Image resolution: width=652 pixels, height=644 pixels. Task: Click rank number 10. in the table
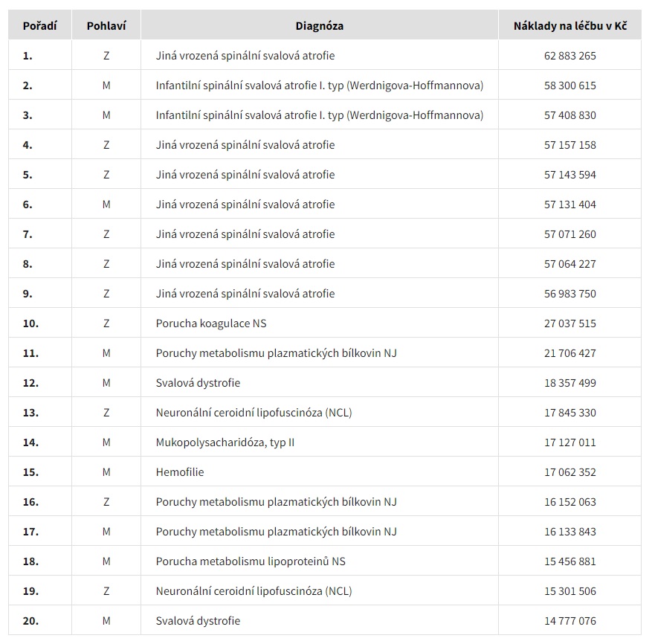click(30, 323)
